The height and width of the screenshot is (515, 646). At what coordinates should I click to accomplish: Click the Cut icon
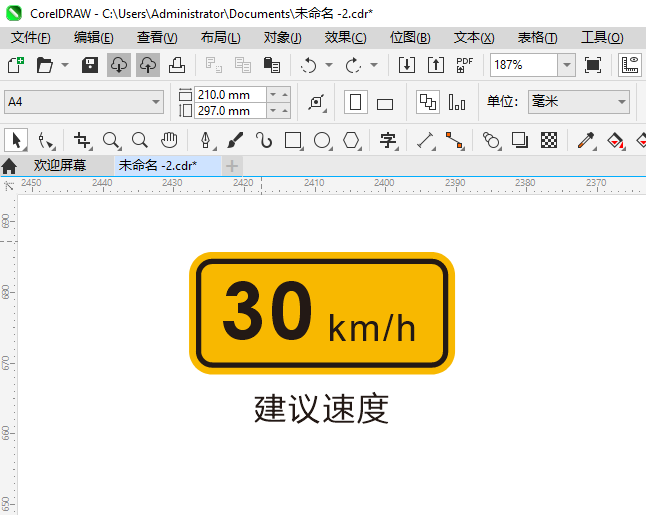[x=214, y=65]
